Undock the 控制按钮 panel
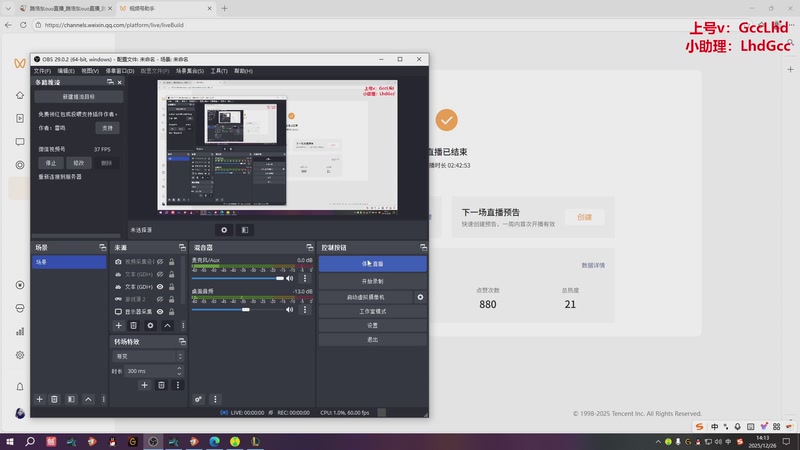 [x=423, y=247]
